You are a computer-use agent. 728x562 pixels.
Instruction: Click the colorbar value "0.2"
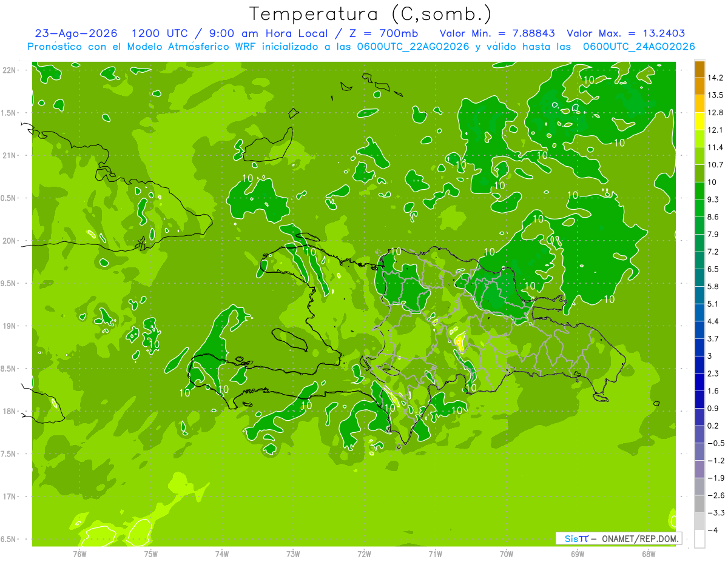(x=713, y=426)
